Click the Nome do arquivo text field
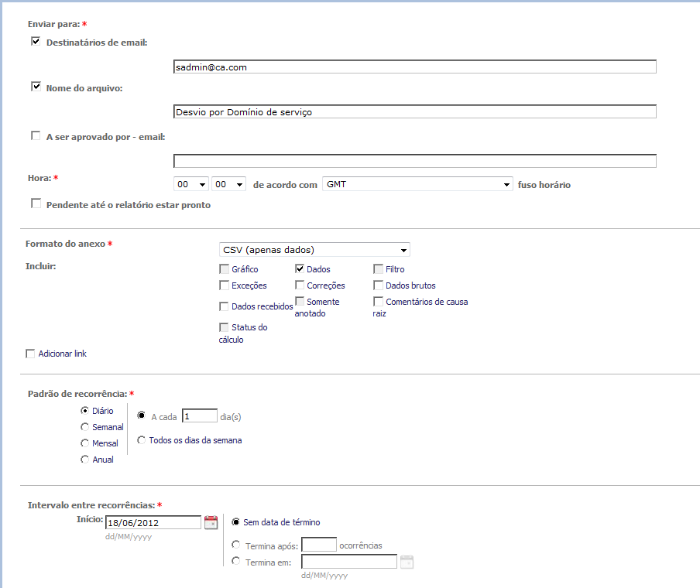Screen dimensions: 700x588 [x=414, y=111]
